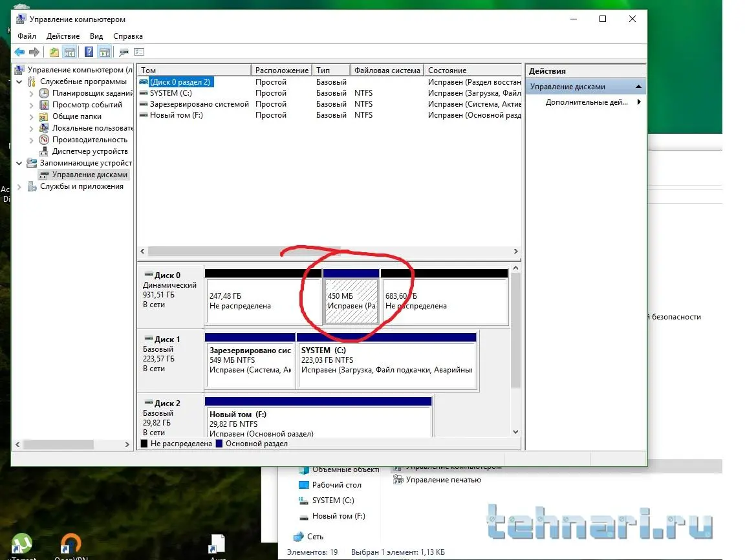The image size is (745, 560).
Task: Expand the Просмотр событий node
Action: pos(31,105)
